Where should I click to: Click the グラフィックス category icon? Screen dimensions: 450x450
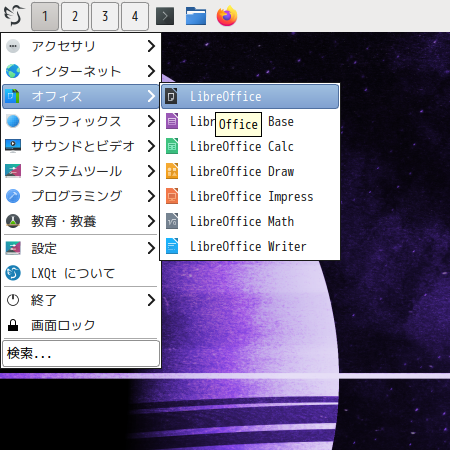13,121
